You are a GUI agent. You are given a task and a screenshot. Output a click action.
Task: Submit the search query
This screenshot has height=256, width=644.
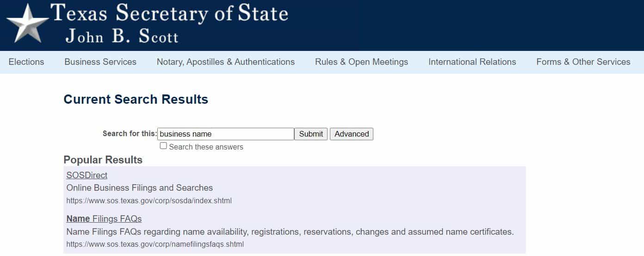click(311, 134)
